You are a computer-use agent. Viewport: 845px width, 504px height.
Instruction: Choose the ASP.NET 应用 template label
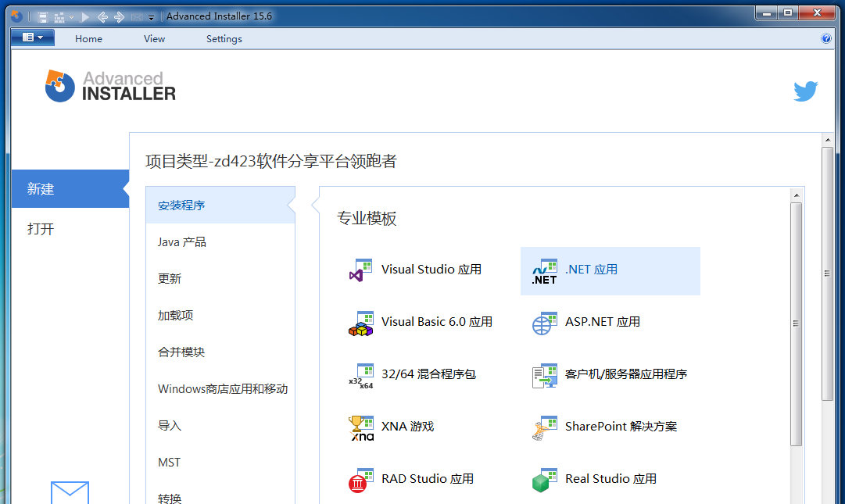tap(603, 321)
